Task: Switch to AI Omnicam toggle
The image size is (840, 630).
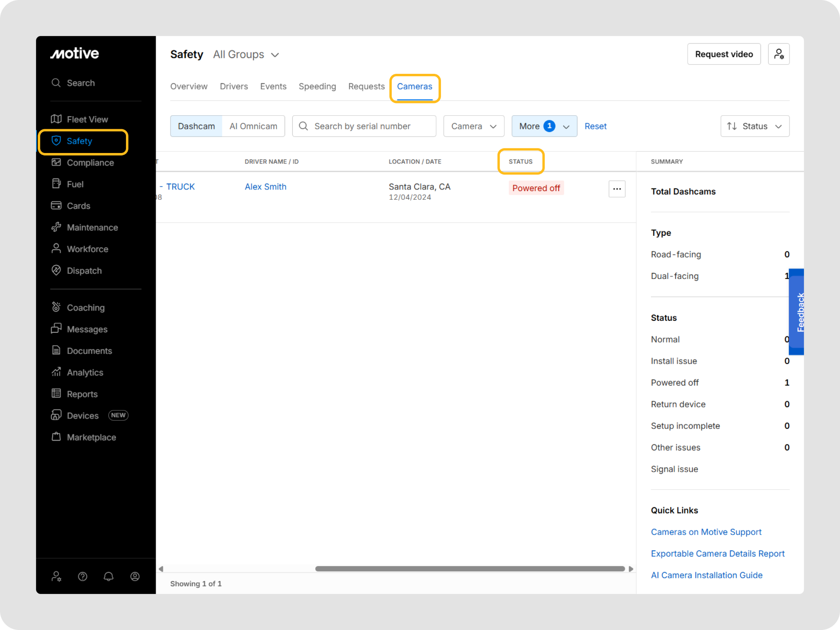Action: [253, 126]
